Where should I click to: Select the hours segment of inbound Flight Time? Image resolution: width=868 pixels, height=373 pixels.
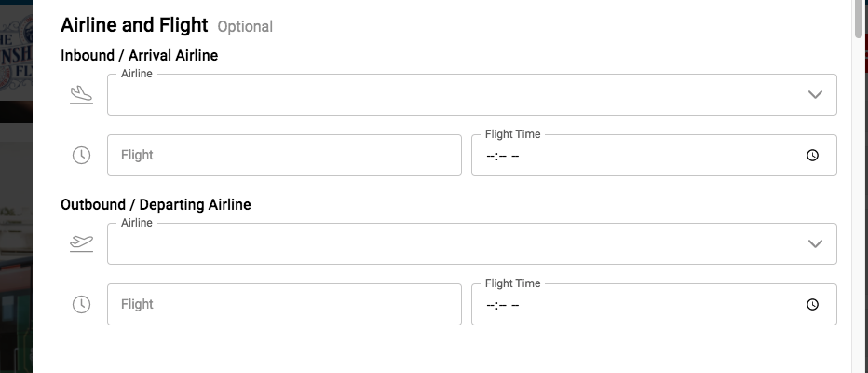pos(491,156)
